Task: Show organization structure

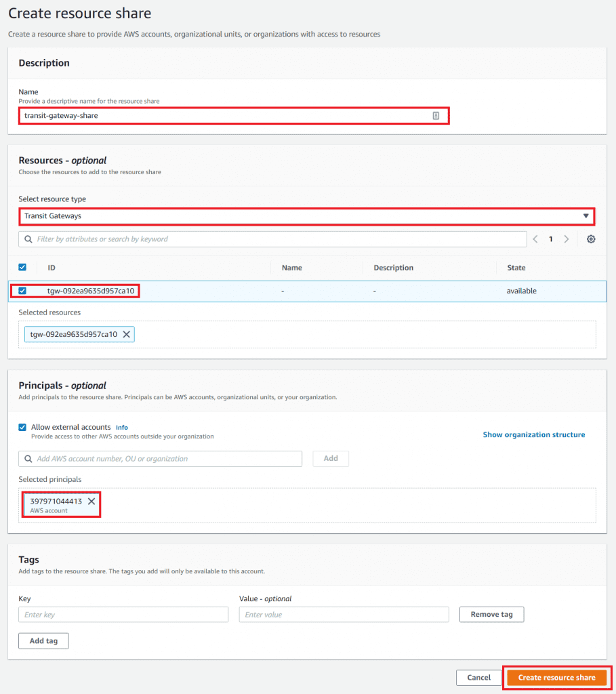Action: pyautogui.click(x=533, y=434)
